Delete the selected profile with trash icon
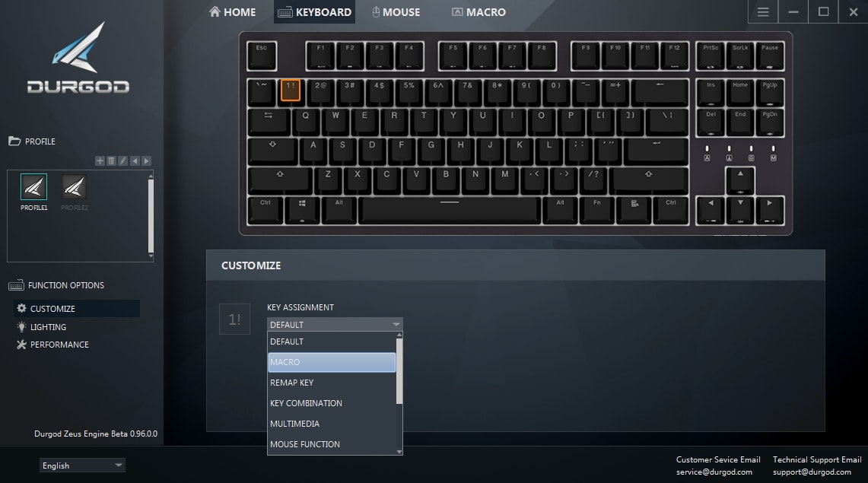Viewport: 868px width, 483px height. tap(111, 161)
